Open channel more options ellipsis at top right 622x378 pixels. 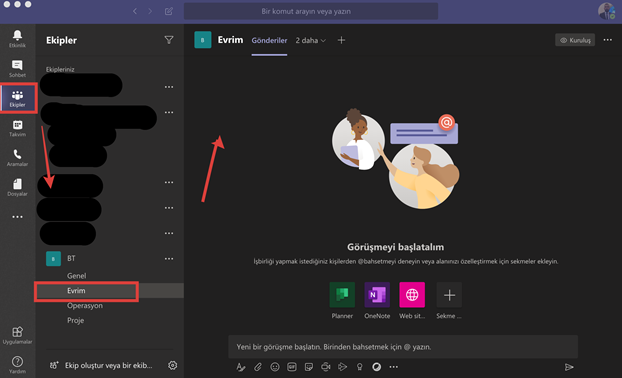tap(607, 40)
